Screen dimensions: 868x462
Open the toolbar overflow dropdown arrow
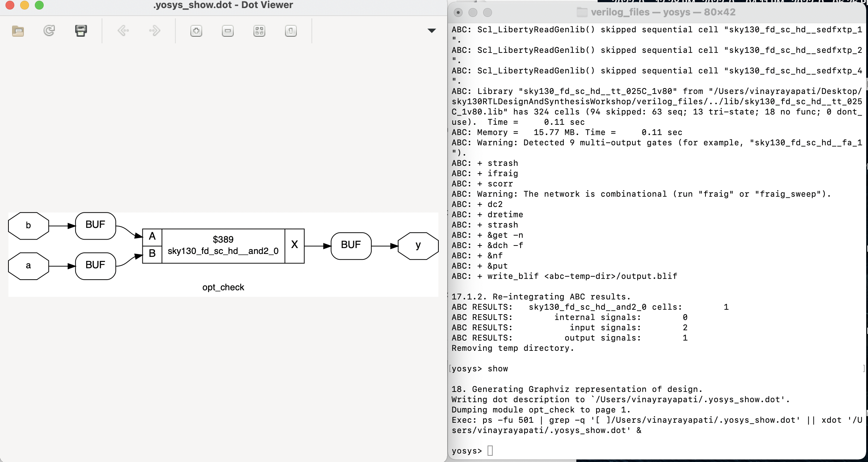tap(432, 30)
